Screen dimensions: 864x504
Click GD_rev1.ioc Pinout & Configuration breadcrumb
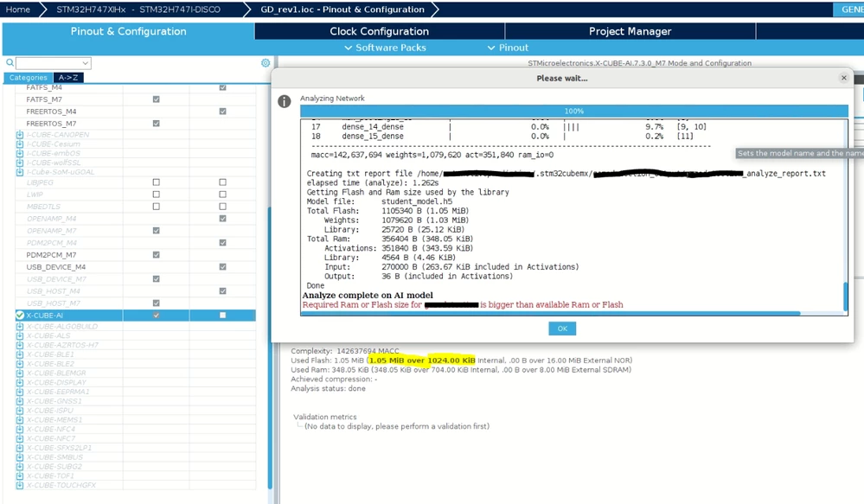click(342, 10)
